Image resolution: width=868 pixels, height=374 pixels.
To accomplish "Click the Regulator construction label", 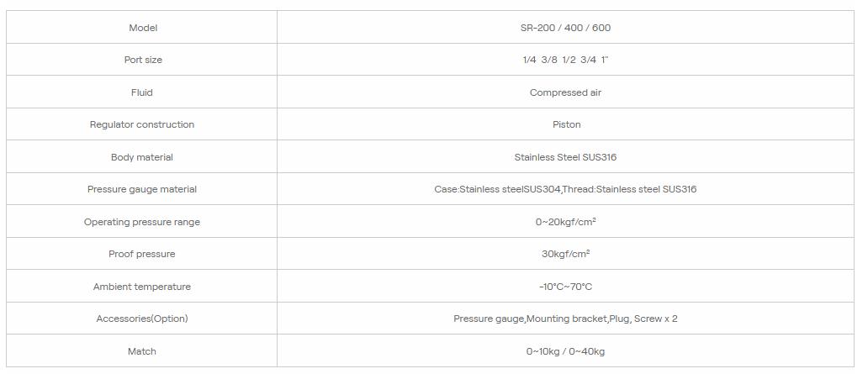I will pos(142,124).
